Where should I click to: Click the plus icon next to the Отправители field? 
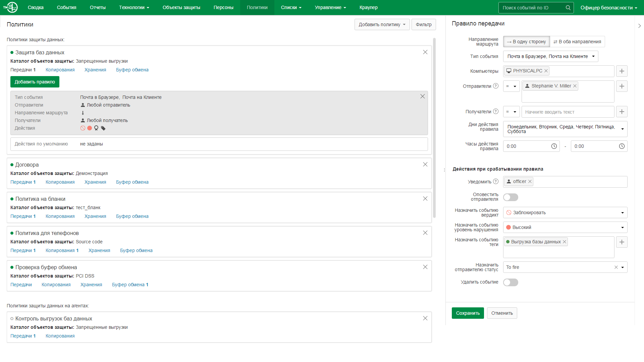pos(622,86)
